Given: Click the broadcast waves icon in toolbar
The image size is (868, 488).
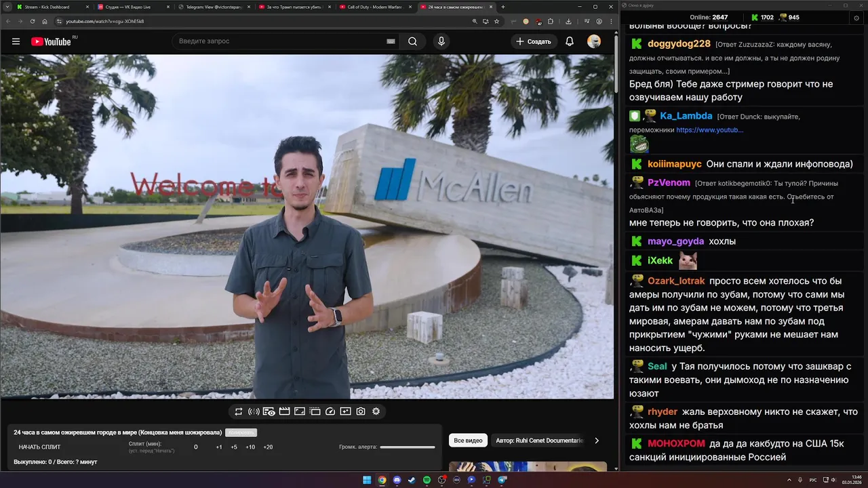Looking at the screenshot, I should tap(254, 411).
